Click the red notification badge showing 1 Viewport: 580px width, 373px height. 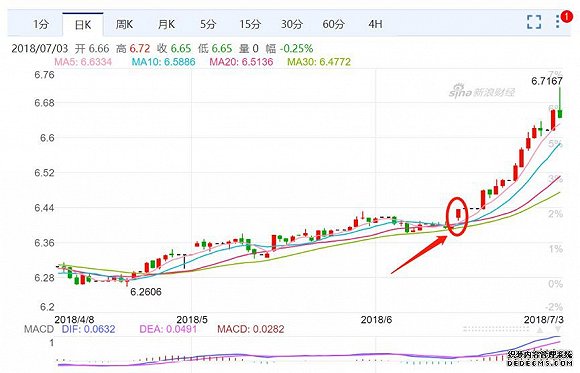point(566,16)
